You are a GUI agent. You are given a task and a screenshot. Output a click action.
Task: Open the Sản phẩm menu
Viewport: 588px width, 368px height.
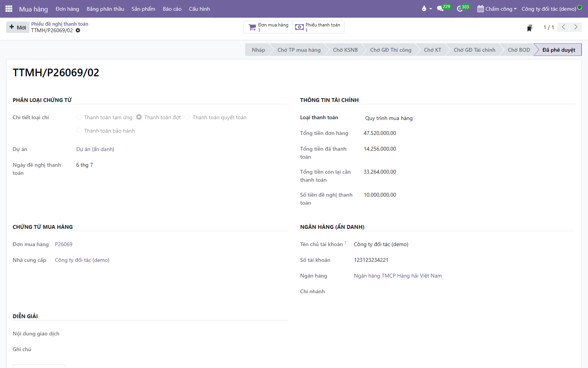point(143,9)
